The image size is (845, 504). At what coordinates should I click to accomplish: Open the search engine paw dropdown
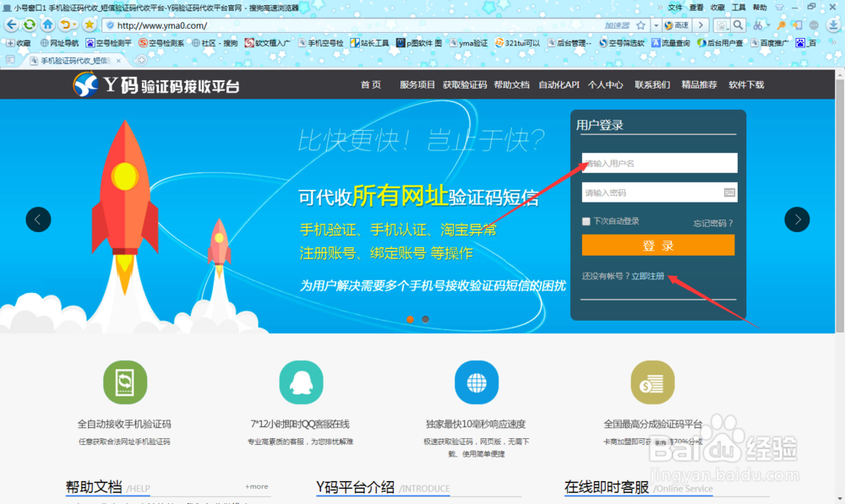721,25
